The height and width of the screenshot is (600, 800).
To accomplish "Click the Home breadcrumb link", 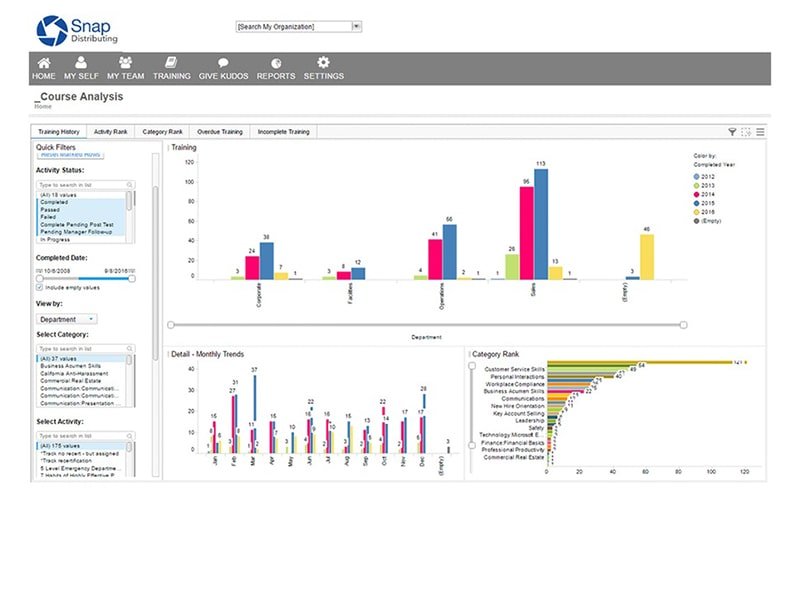I will (x=42, y=105).
